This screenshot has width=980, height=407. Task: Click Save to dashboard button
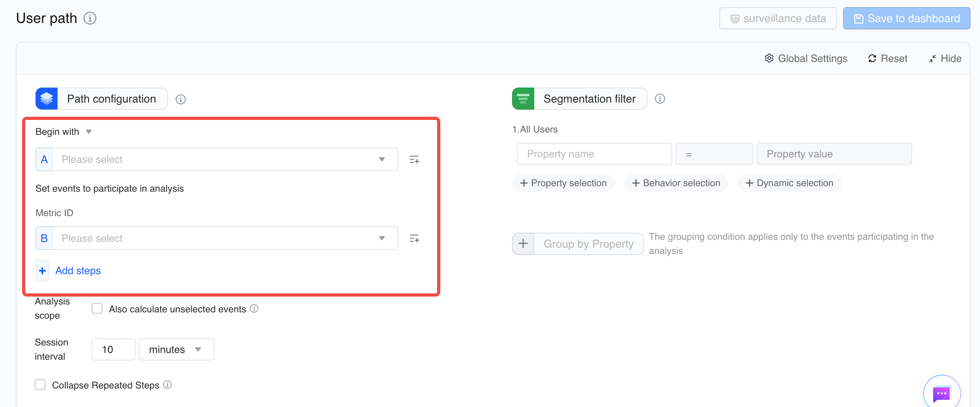(x=907, y=18)
